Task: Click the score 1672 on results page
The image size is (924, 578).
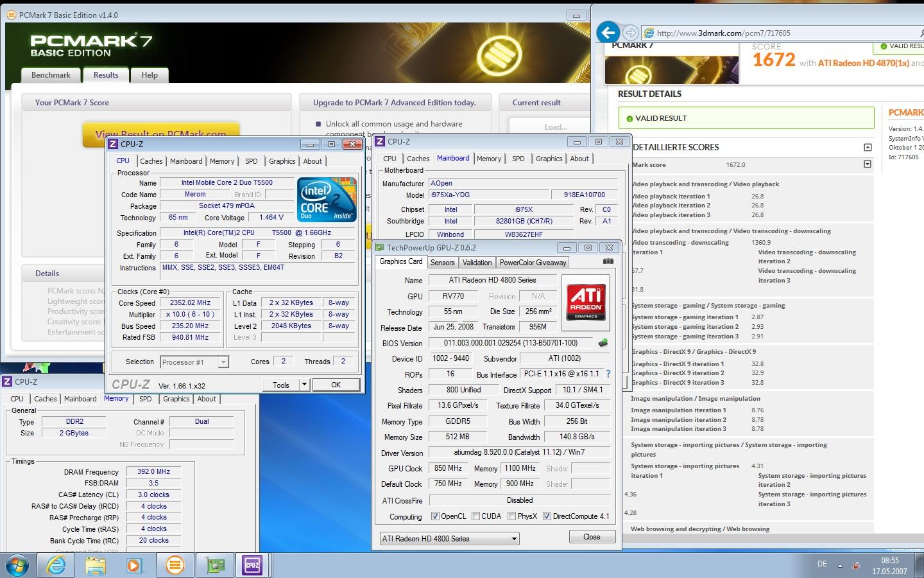Action: point(774,60)
